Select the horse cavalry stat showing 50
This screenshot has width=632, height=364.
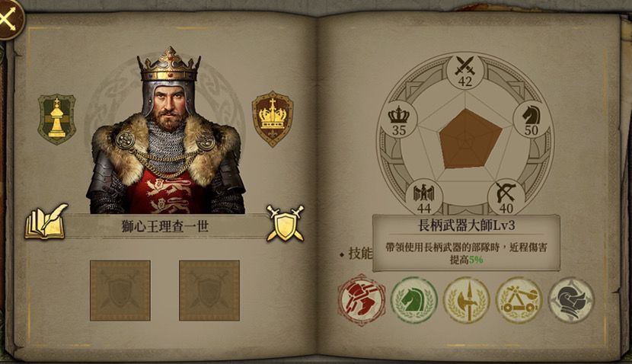tap(531, 120)
